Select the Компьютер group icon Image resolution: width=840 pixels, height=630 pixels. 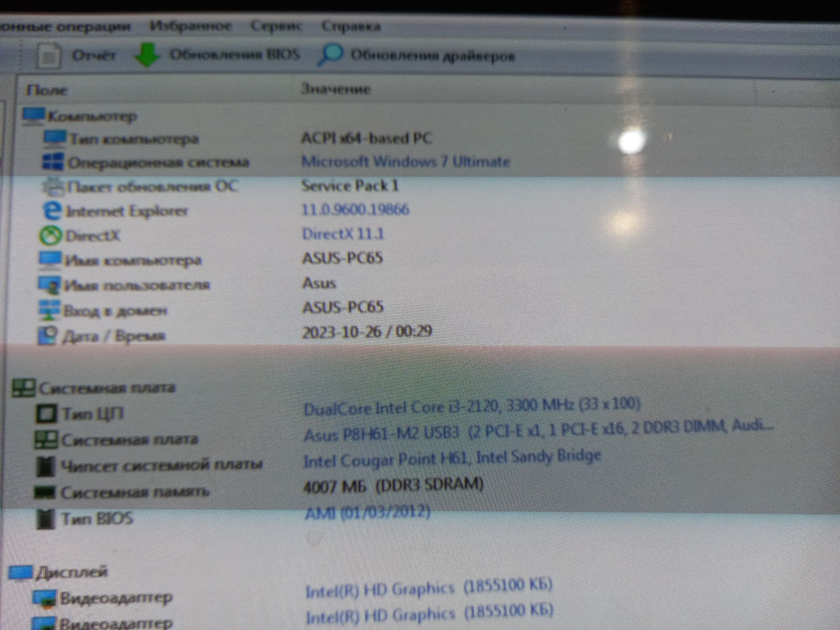34,116
